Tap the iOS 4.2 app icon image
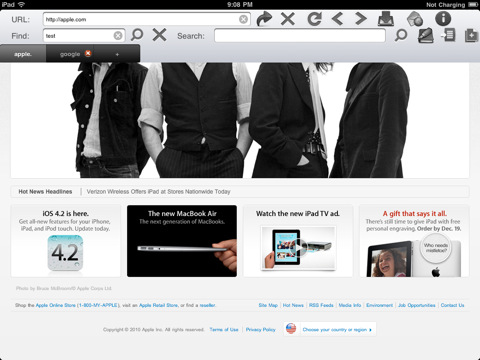The image size is (480, 360). point(65,253)
